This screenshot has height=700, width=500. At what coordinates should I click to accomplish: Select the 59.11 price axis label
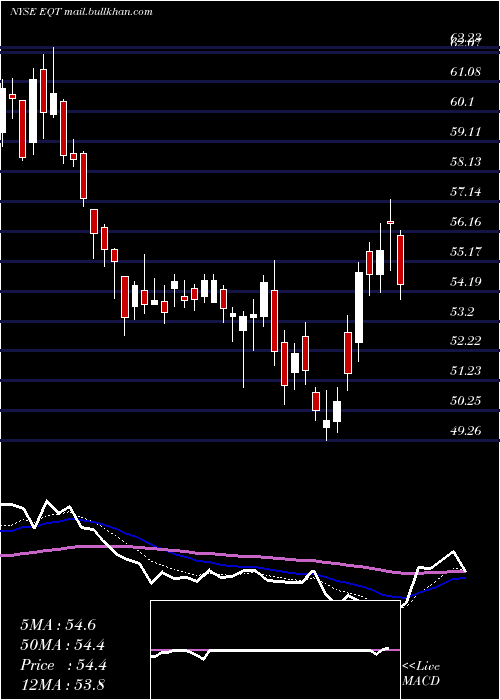click(466, 131)
